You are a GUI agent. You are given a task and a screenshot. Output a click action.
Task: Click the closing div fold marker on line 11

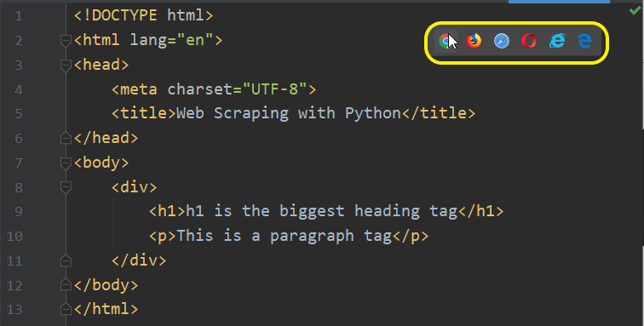point(66,260)
